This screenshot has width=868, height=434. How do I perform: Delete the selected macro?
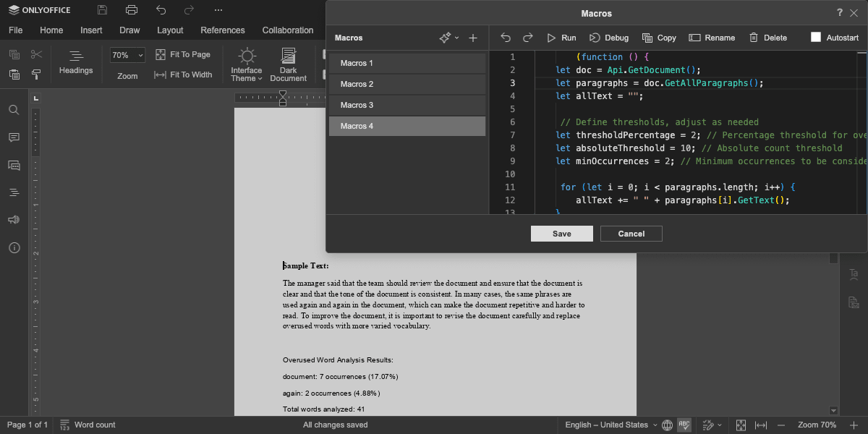[767, 38]
